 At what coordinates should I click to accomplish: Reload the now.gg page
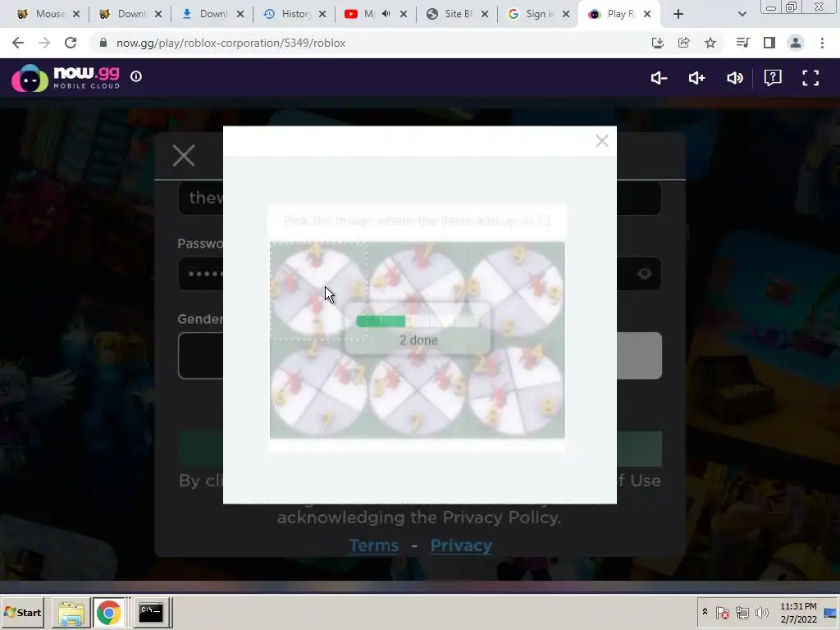(x=71, y=43)
